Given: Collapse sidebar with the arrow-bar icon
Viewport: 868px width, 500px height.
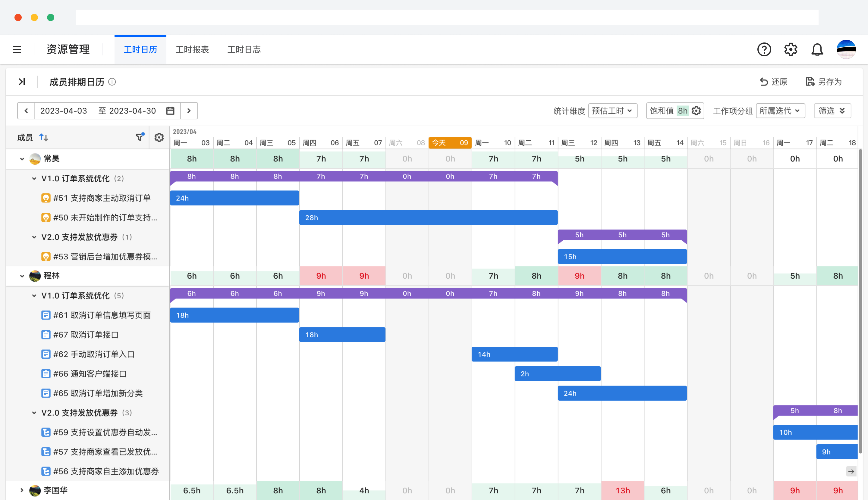Looking at the screenshot, I should point(22,82).
